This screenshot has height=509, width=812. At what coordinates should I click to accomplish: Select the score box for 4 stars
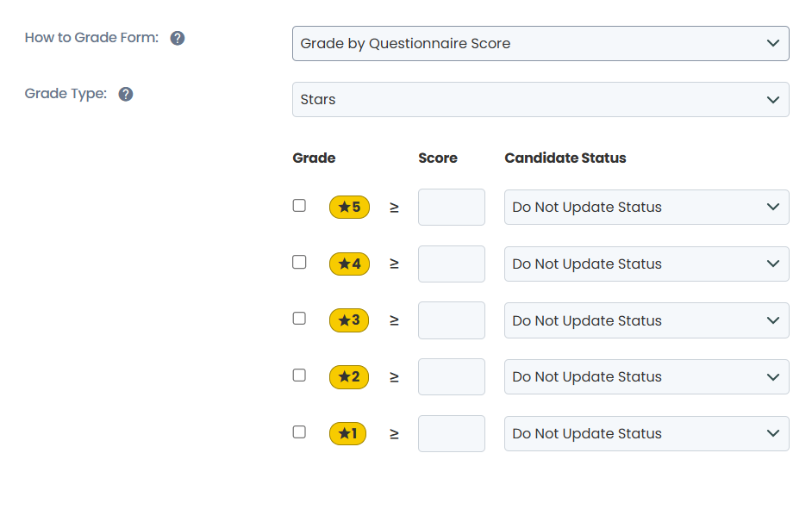pyautogui.click(x=452, y=264)
